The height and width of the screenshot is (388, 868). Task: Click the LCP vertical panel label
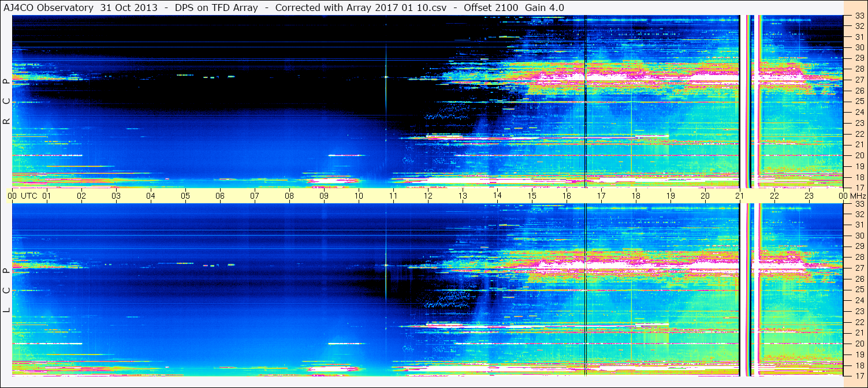pos(6,290)
